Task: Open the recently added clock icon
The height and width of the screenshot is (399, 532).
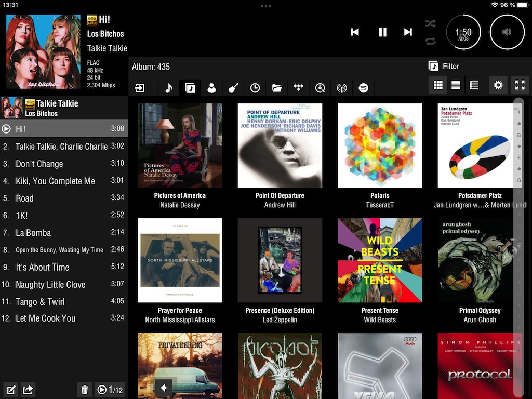Action: 255,88
